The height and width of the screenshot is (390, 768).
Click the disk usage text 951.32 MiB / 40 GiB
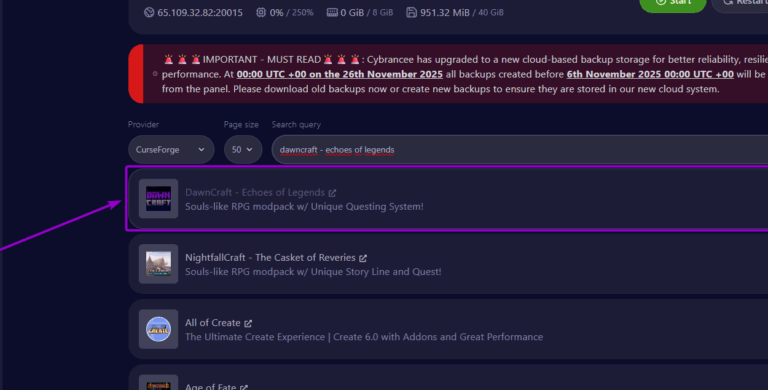click(x=461, y=13)
